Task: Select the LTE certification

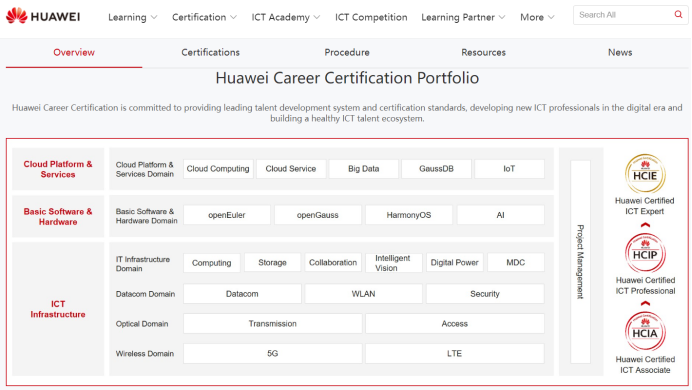Action: 455,354
